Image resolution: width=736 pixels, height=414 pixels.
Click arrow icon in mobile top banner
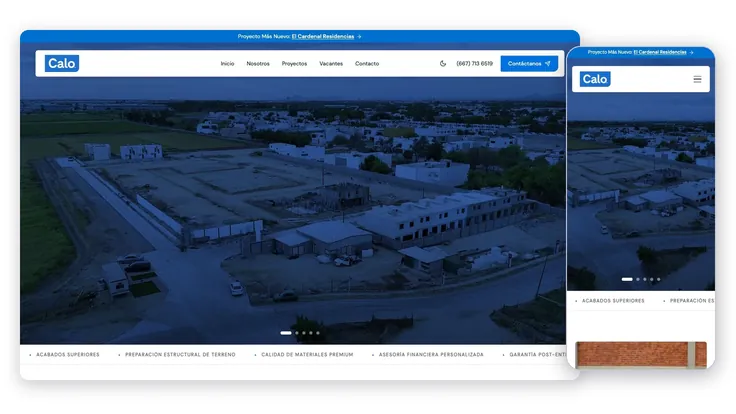[x=691, y=53]
